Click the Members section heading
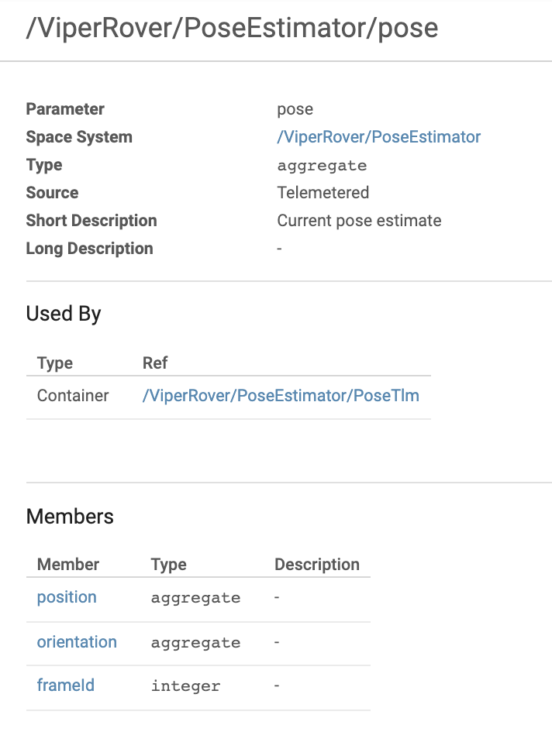Screen dimensions: 552x756 [x=70, y=517]
